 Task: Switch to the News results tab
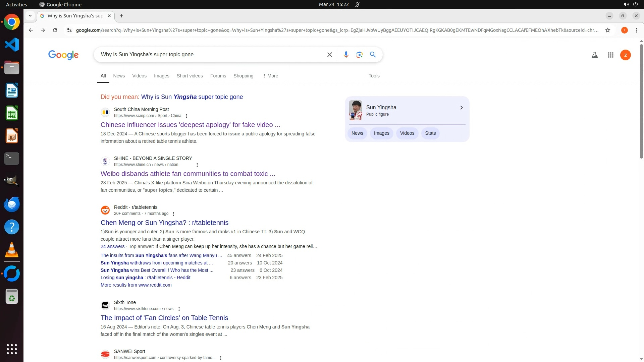(x=119, y=76)
